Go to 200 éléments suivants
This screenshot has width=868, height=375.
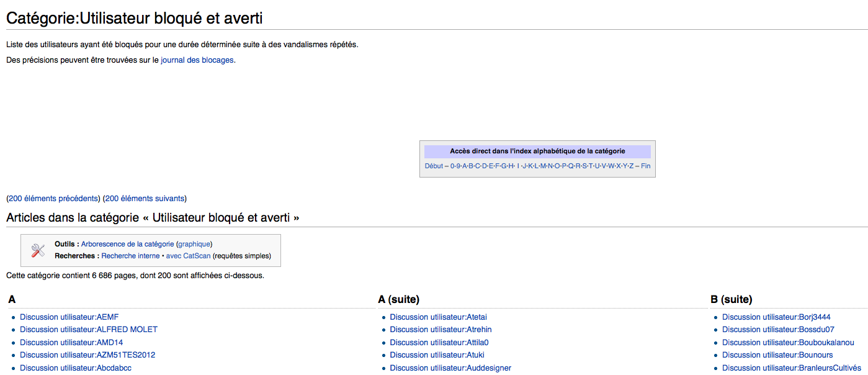[x=145, y=199]
